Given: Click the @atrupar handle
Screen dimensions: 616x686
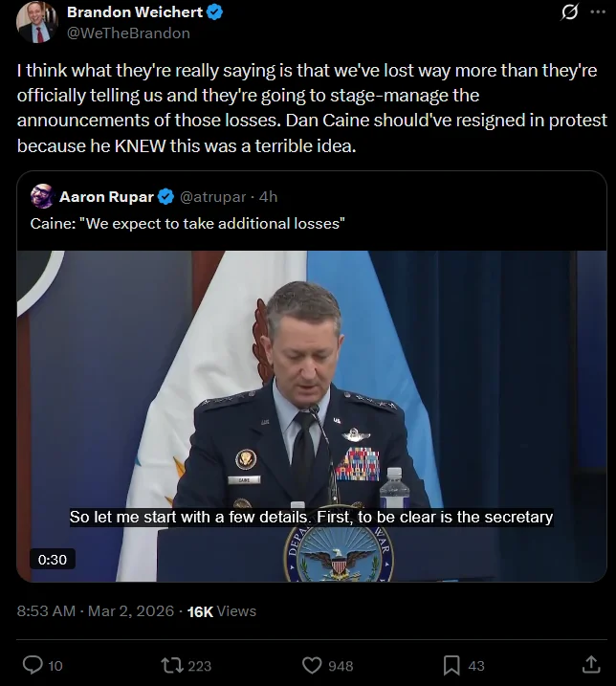Looking at the screenshot, I should 212,197.
